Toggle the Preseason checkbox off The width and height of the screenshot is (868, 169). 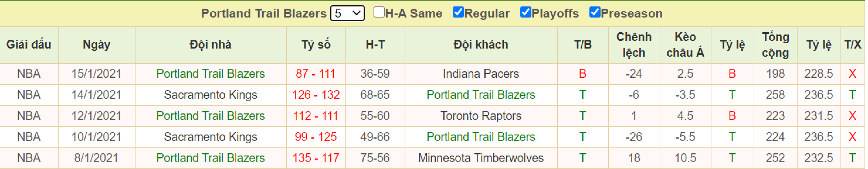tap(595, 12)
